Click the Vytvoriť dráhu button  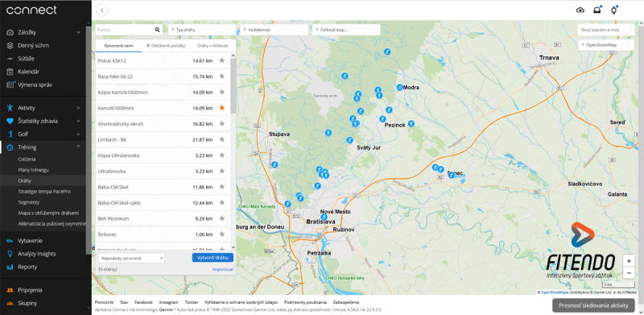(x=213, y=258)
